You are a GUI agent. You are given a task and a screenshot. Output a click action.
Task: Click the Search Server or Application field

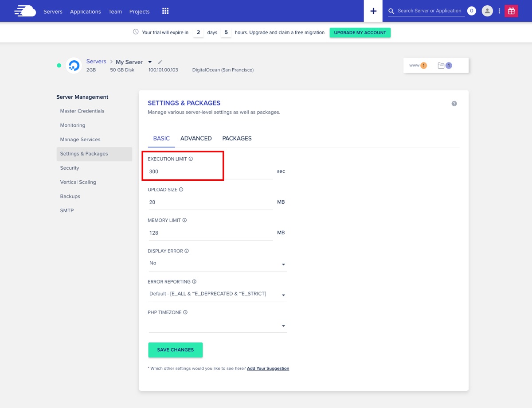pyautogui.click(x=430, y=11)
